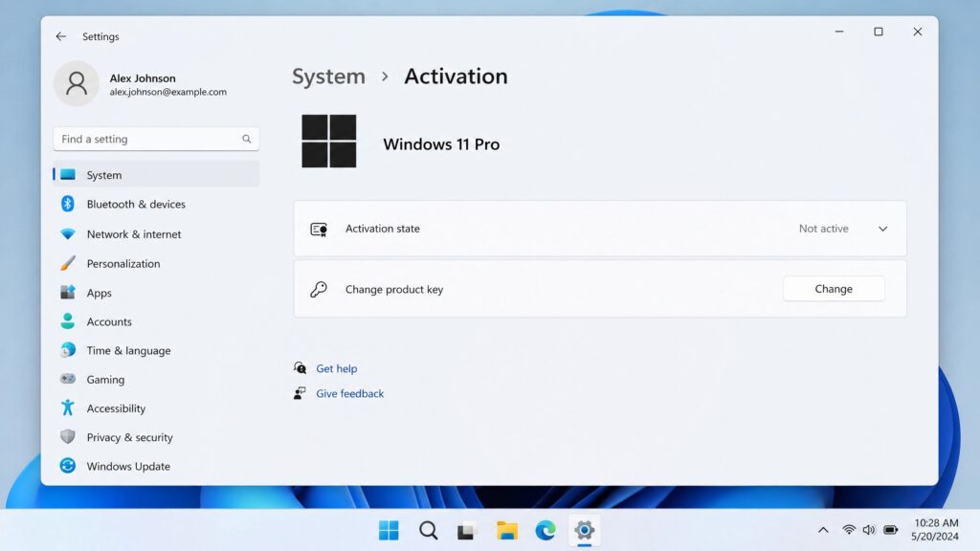
Task: Select System in the sidebar
Action: coord(156,175)
